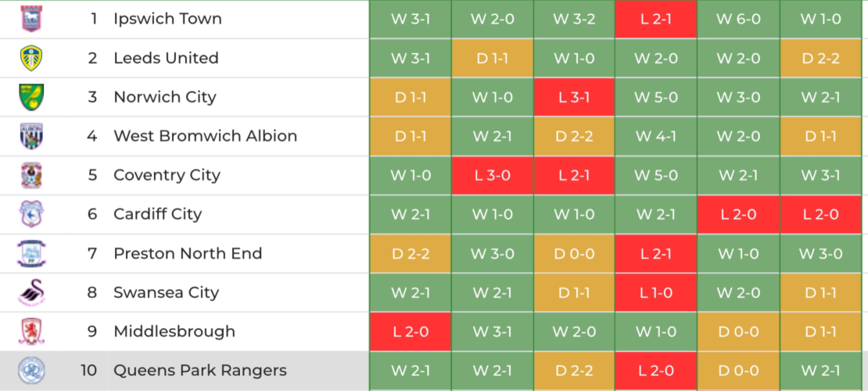Click Middlesbrough's L 2-0 result cell
This screenshot has height=391, width=868.
pyautogui.click(x=411, y=332)
